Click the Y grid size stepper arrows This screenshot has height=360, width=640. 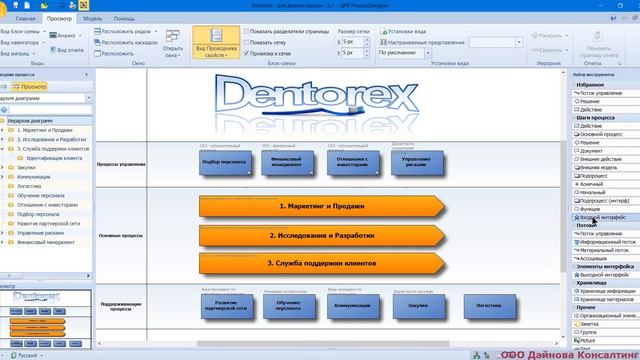coord(367,53)
